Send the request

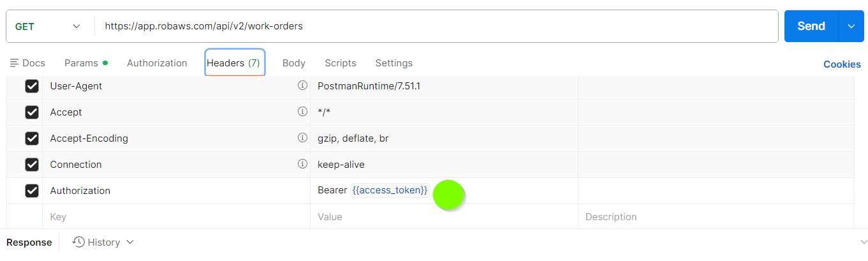click(811, 26)
